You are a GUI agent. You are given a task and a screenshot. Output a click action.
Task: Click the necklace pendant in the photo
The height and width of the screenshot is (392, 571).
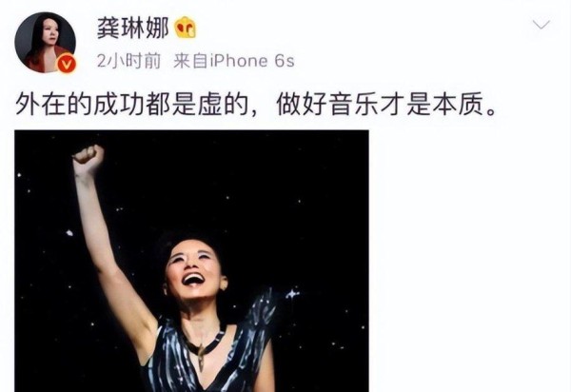(x=201, y=356)
